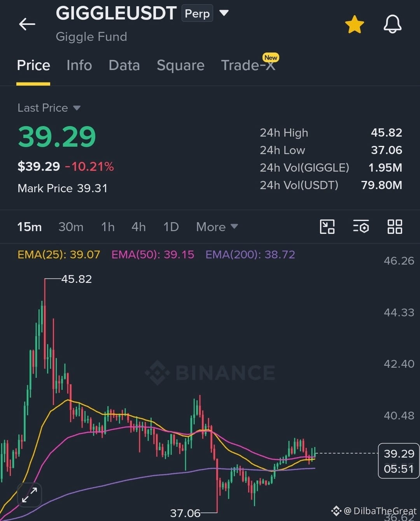420x521 pixels.
Task: Switch chart to 1h interval
Action: 108,227
